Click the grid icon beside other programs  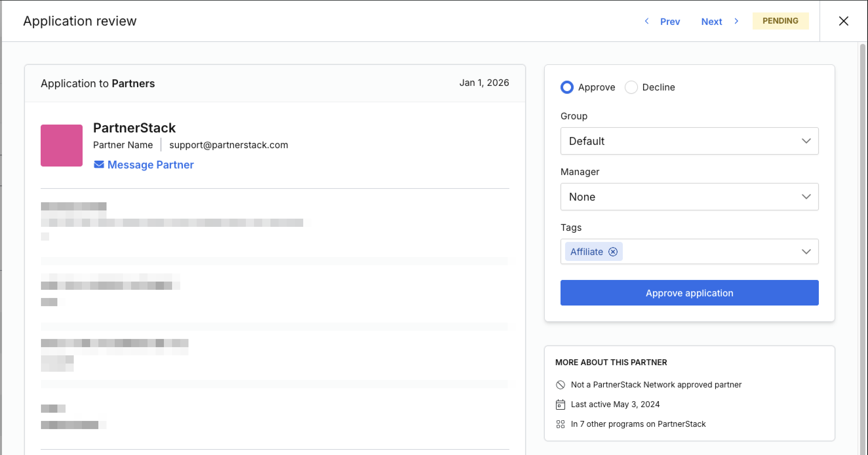560,424
